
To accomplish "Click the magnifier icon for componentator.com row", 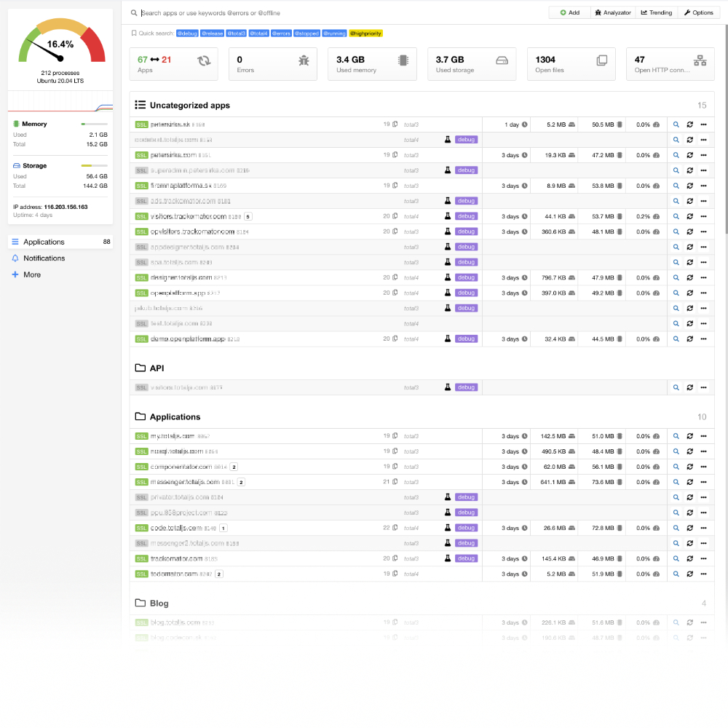I will (676, 467).
